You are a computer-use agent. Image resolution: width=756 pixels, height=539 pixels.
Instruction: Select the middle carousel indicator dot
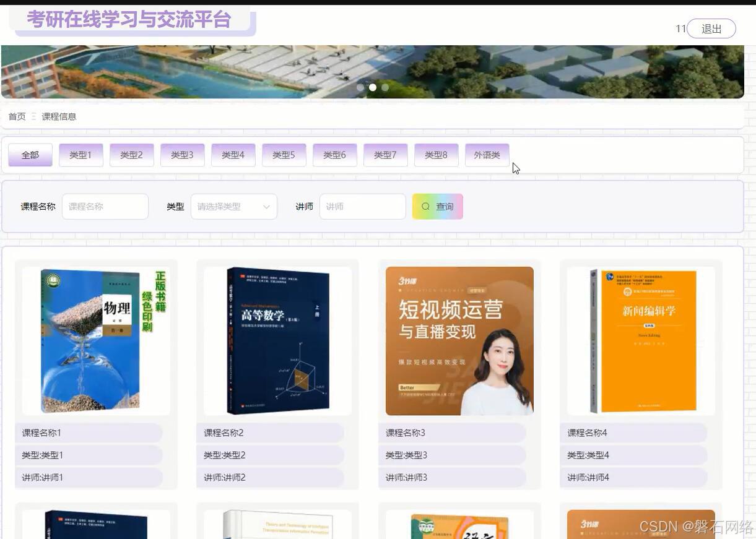point(373,87)
